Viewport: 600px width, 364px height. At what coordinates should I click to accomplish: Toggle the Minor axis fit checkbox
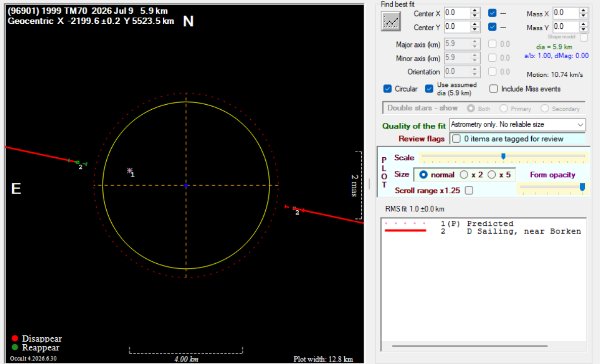[492, 58]
